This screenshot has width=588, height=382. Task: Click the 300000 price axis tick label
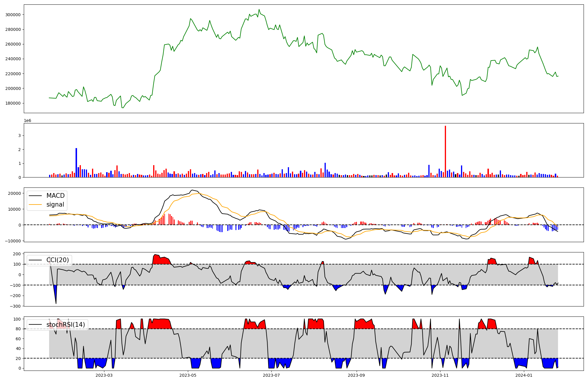click(13, 15)
